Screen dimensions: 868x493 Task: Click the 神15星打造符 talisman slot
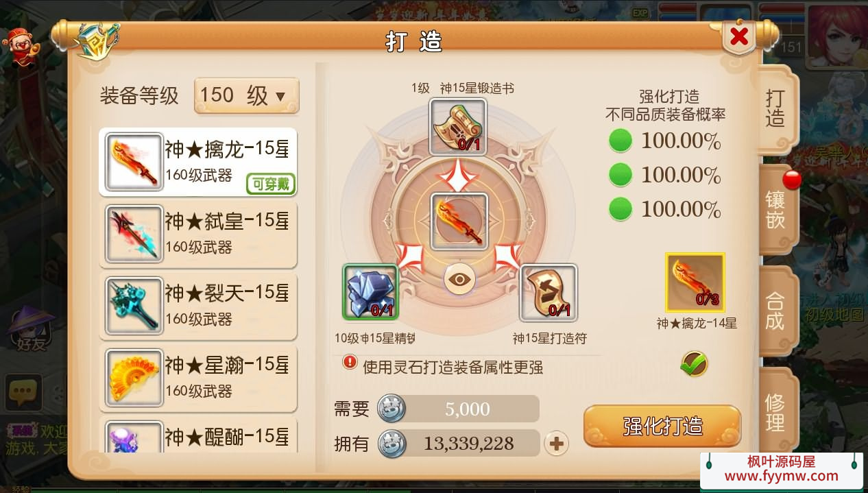[548, 293]
